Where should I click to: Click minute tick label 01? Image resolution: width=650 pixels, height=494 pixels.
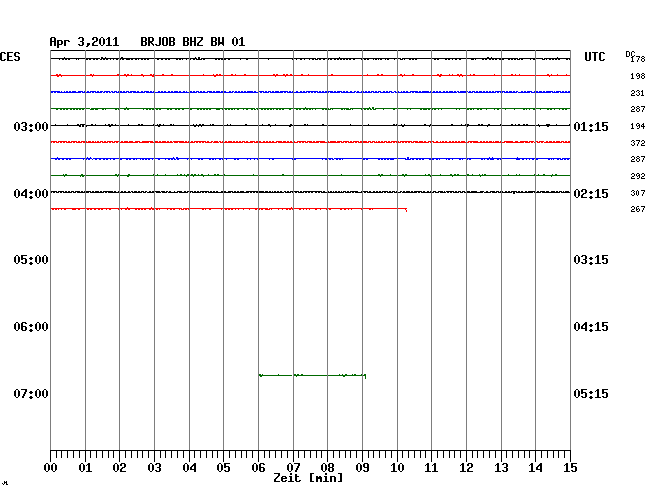coord(85,468)
